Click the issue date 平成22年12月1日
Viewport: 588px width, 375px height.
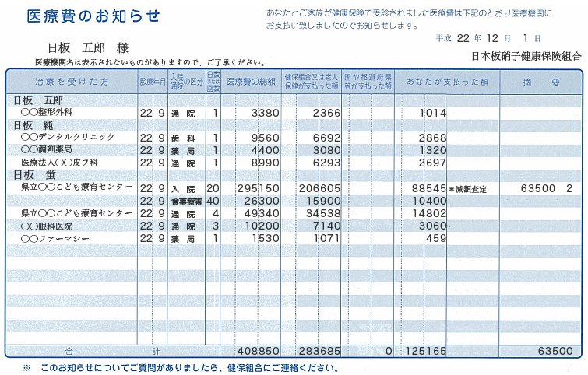click(488, 38)
